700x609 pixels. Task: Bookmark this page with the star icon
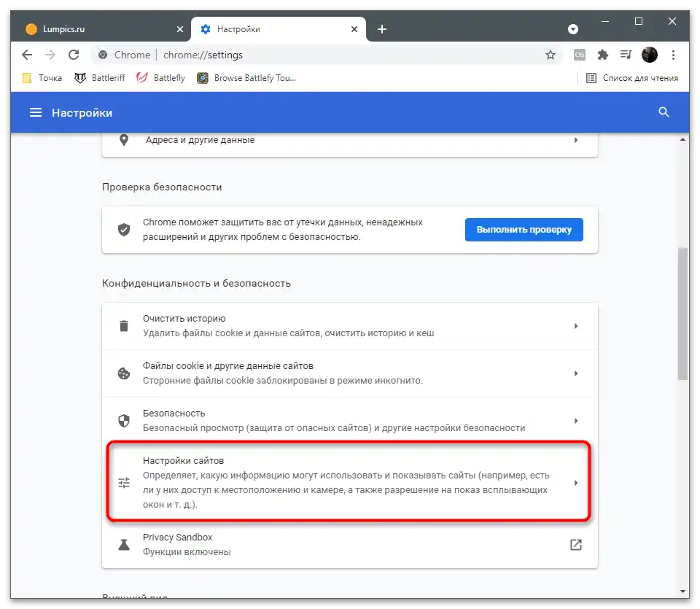pyautogui.click(x=551, y=55)
